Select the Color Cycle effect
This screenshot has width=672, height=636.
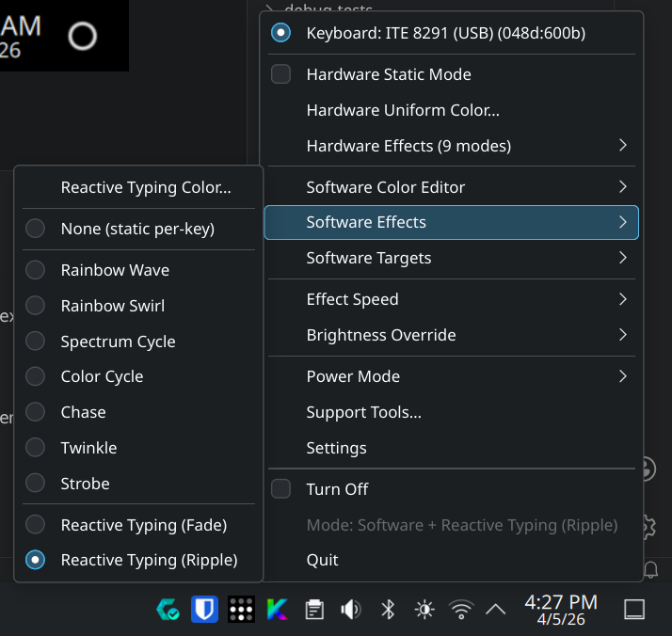[138, 376]
